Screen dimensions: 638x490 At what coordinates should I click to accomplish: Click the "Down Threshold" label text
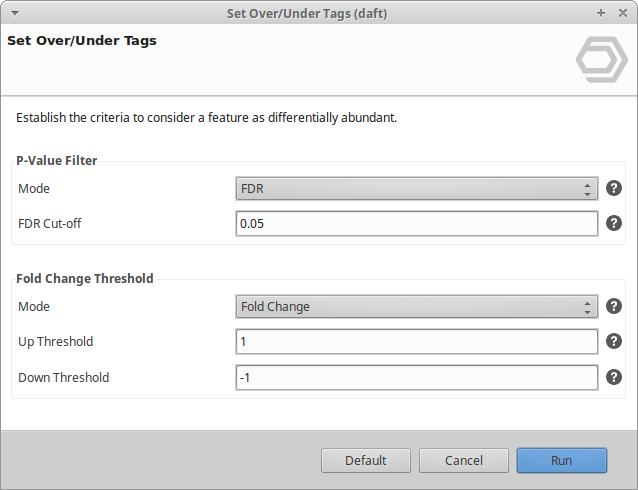pyautogui.click(x=64, y=377)
